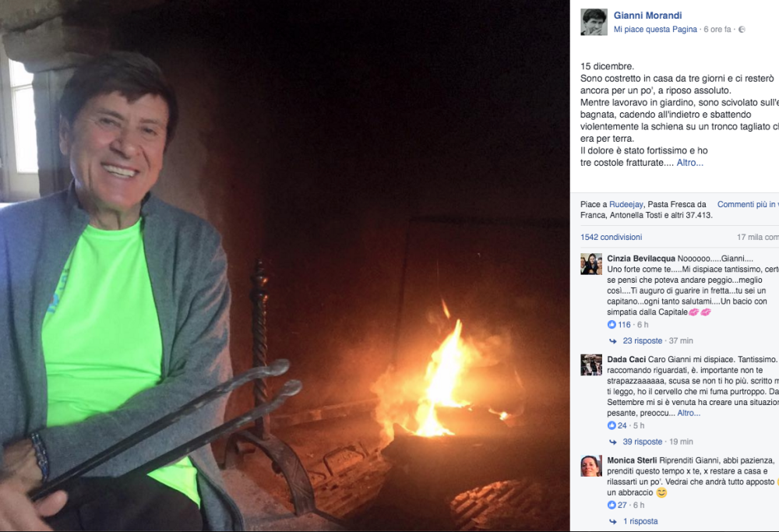Show the 1 risposta reply
The width and height of the screenshot is (779, 532).
click(x=640, y=521)
